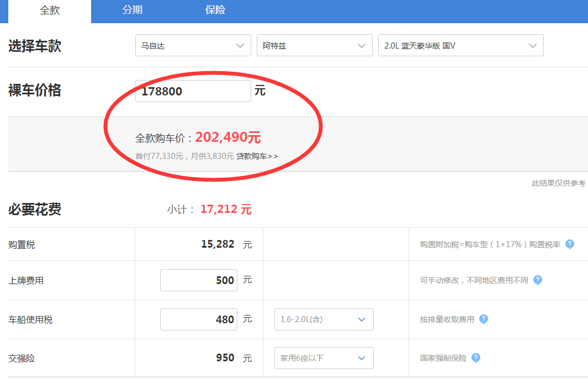Screen dimensions: 588x390
Task: Click the 上牌费用 input showing 500
Action: [x=199, y=280]
